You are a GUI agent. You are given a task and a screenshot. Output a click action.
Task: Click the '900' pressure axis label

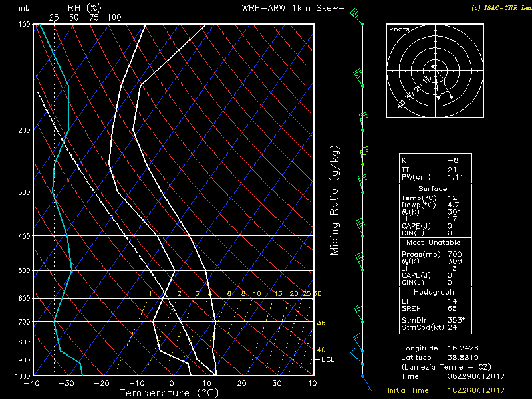point(24,360)
